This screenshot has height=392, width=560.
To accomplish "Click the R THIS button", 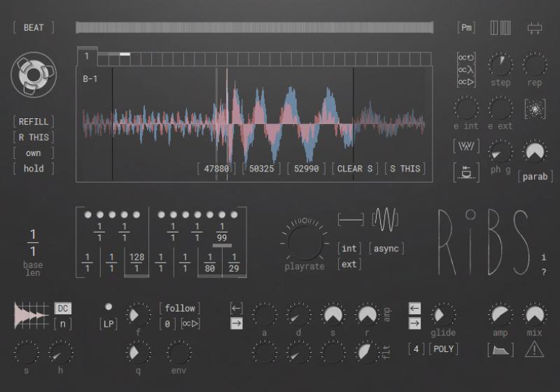I will click(x=34, y=137).
